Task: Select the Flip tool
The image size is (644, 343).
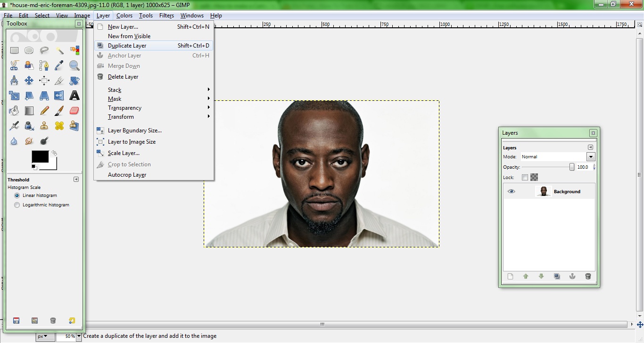Action: pyautogui.click(x=59, y=96)
